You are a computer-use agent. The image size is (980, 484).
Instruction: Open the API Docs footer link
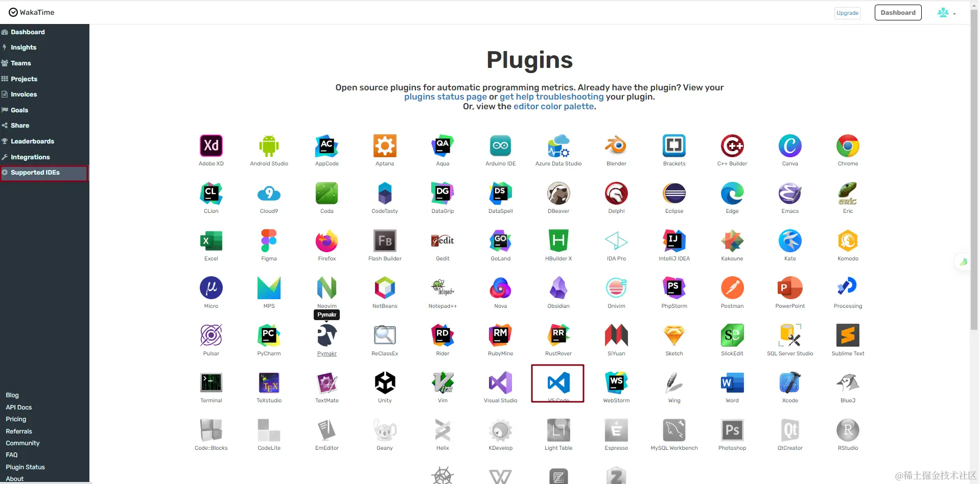click(19, 407)
